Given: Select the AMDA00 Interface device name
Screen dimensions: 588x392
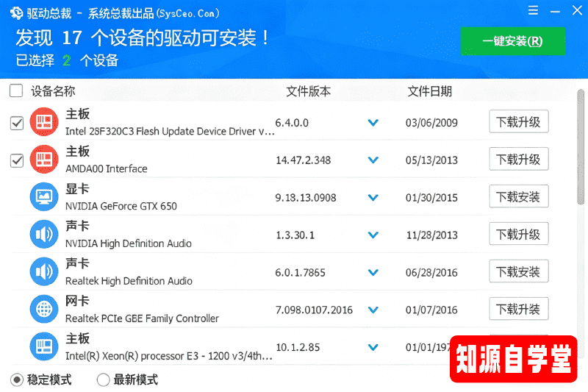Looking at the screenshot, I should click(x=107, y=169).
